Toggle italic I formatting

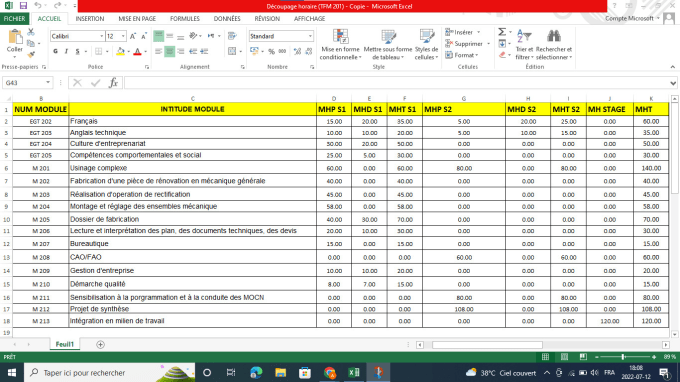click(x=66, y=52)
